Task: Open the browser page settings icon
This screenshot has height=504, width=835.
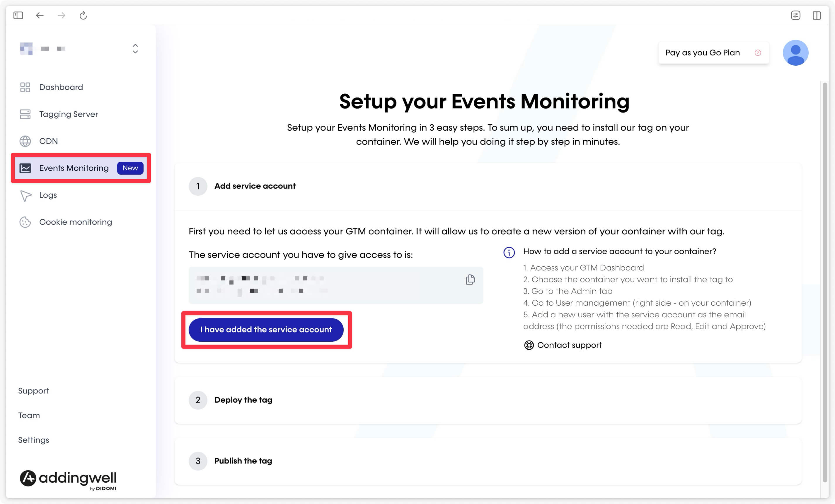Action: [x=795, y=15]
